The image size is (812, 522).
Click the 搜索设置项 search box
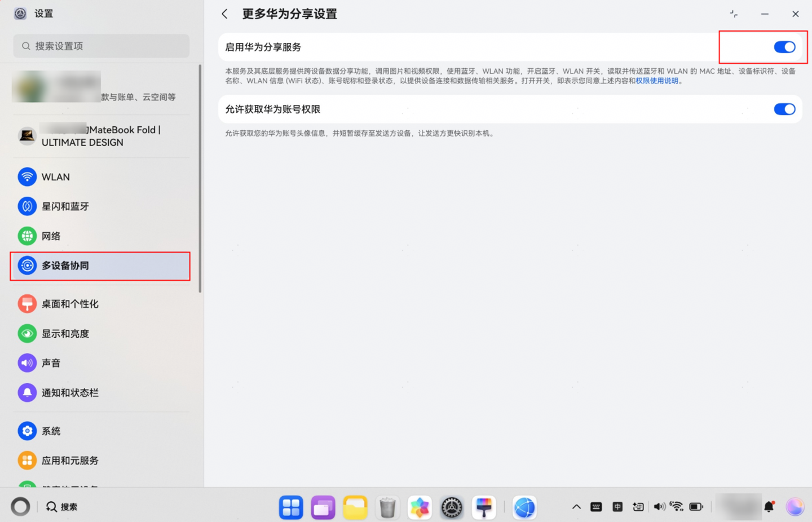(101, 46)
